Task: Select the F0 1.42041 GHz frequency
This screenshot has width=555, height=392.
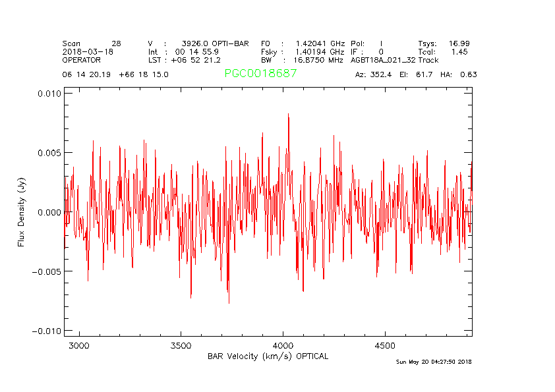Action: pyautogui.click(x=303, y=43)
